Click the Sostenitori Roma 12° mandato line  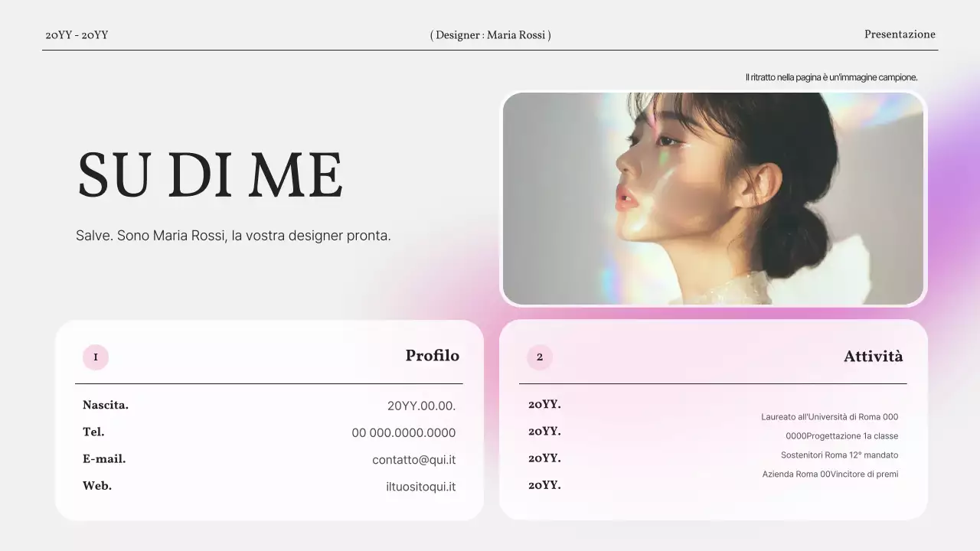click(840, 455)
